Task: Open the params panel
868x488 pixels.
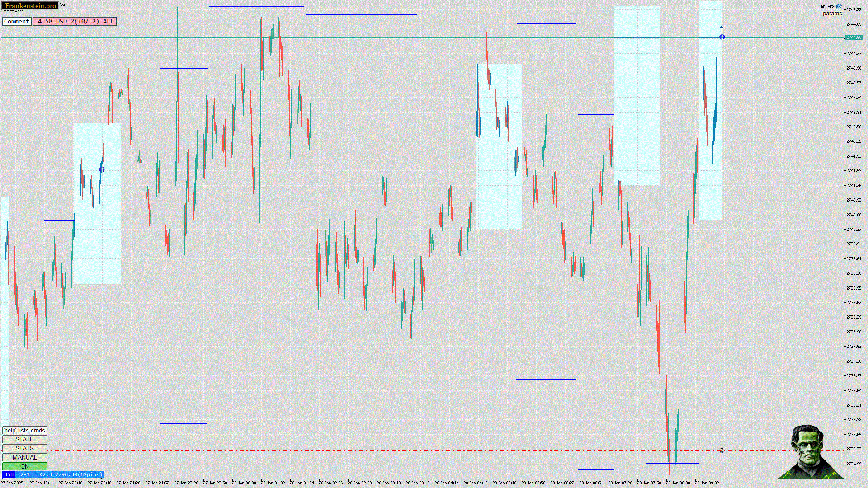Action: [x=832, y=14]
